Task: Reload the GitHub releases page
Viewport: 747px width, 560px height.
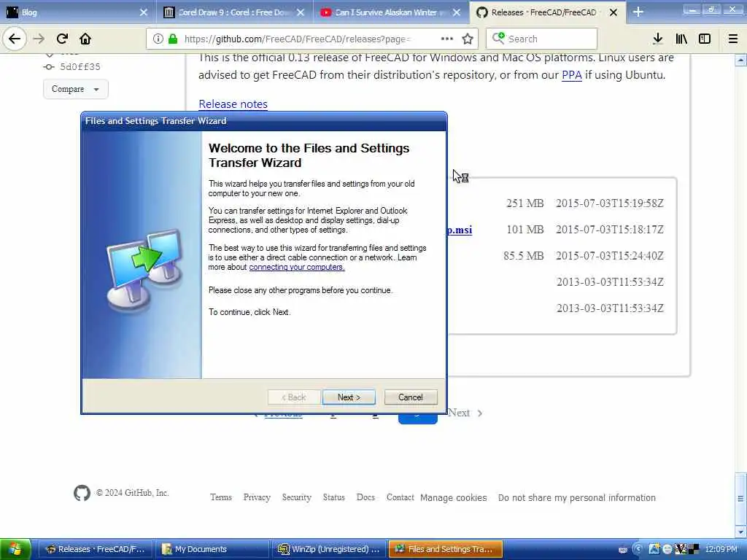Action: (x=62, y=39)
